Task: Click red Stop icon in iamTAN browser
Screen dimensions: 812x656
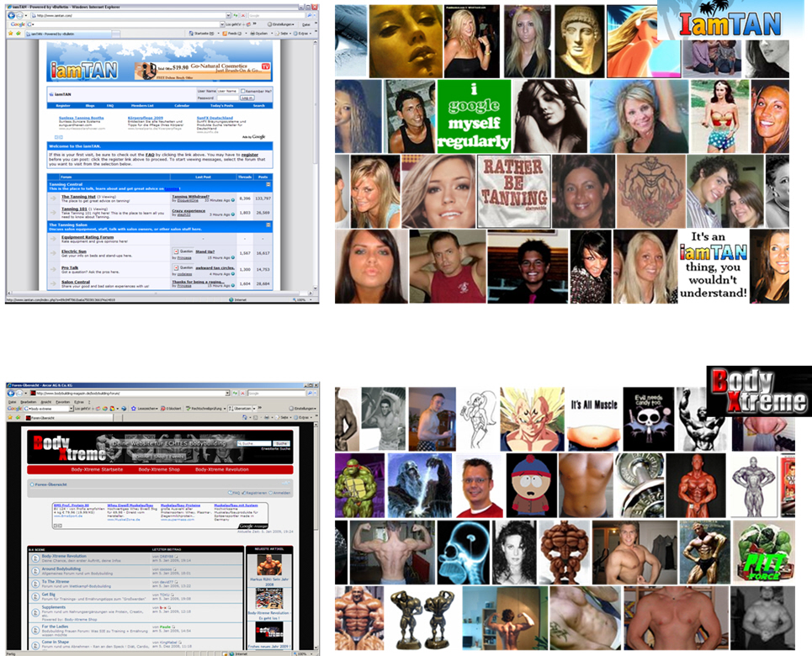Action: [243, 15]
